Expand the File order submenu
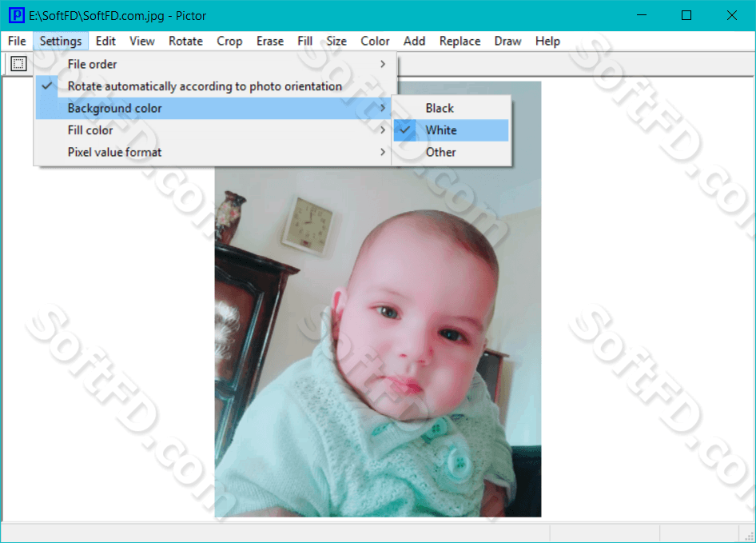The width and height of the screenshot is (756, 543). (x=215, y=64)
